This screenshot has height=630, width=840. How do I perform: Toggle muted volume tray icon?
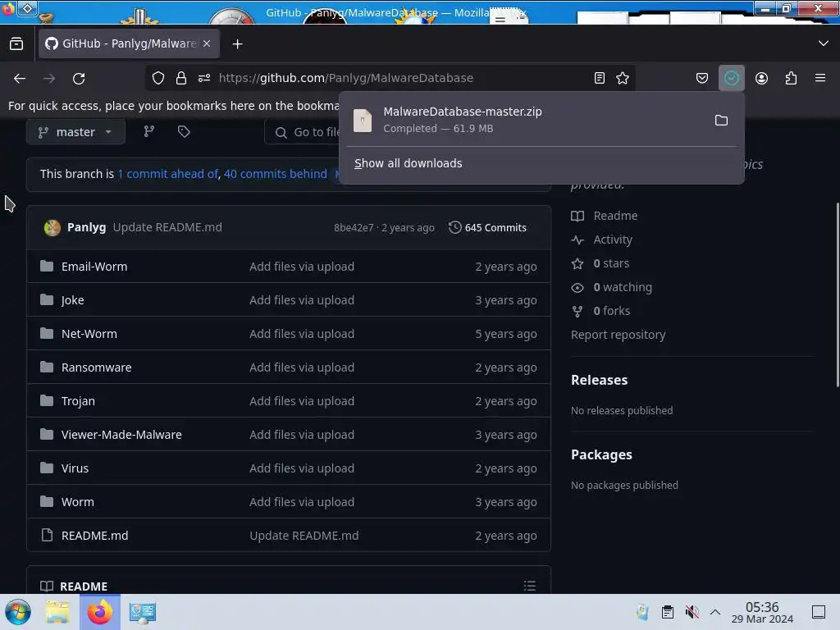pyautogui.click(x=692, y=612)
